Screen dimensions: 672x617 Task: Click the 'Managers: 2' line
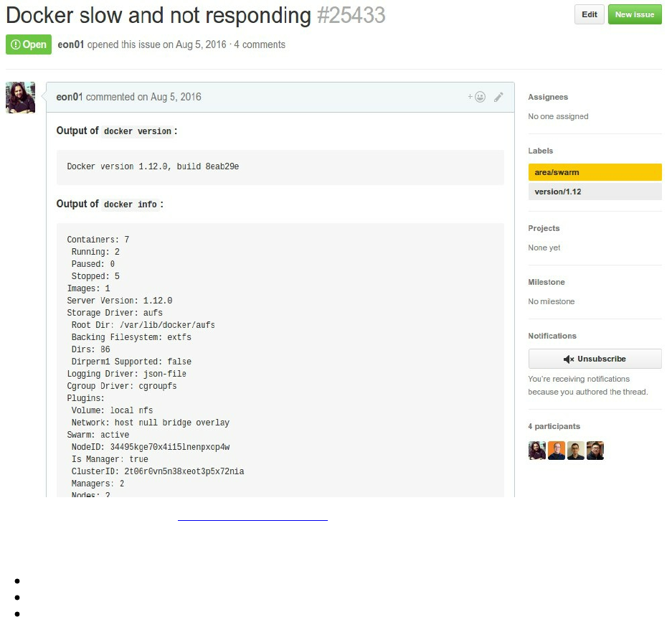98,484
